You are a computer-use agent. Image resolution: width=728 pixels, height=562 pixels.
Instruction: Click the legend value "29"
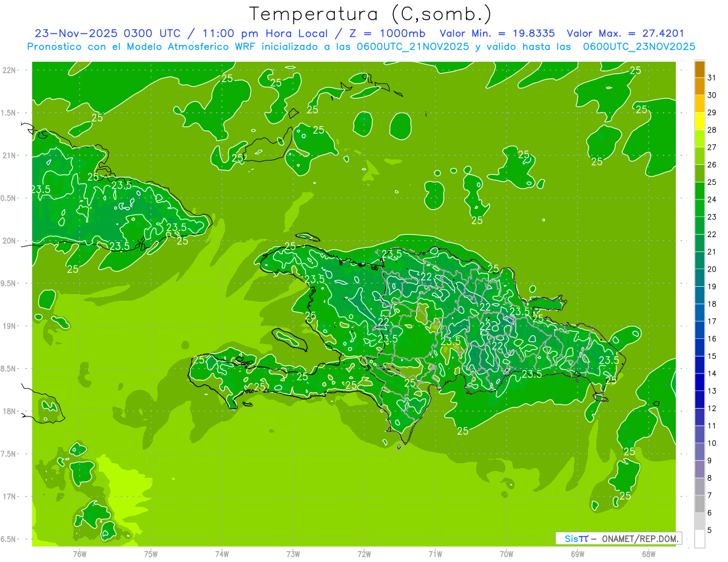tap(712, 113)
